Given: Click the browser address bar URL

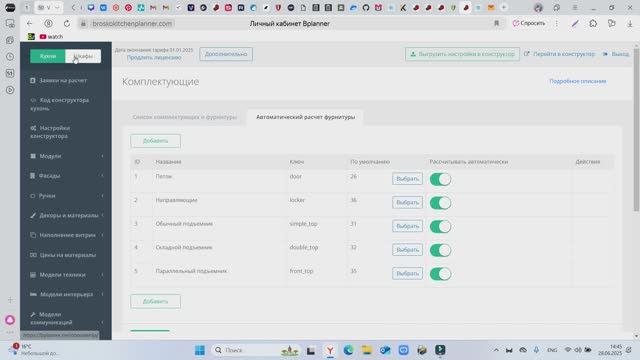Looking at the screenshot, I should coord(132,24).
